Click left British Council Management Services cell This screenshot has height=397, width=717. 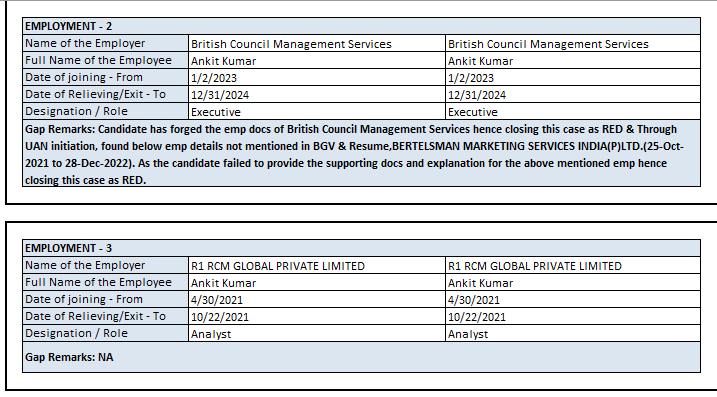coord(316,43)
